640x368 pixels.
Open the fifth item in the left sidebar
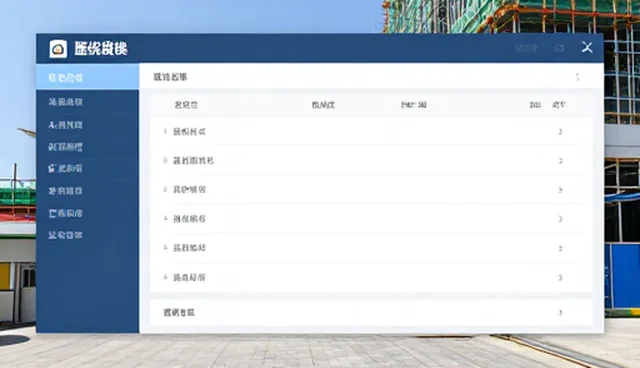66,168
